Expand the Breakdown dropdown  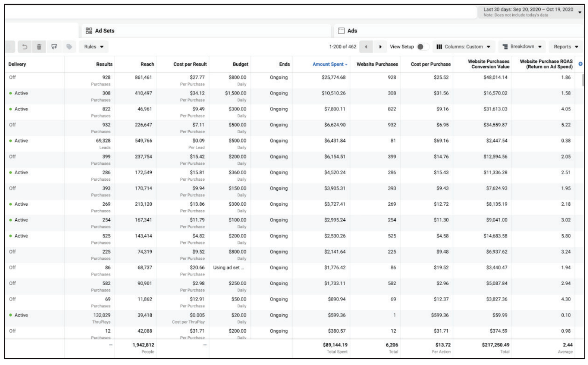click(522, 47)
